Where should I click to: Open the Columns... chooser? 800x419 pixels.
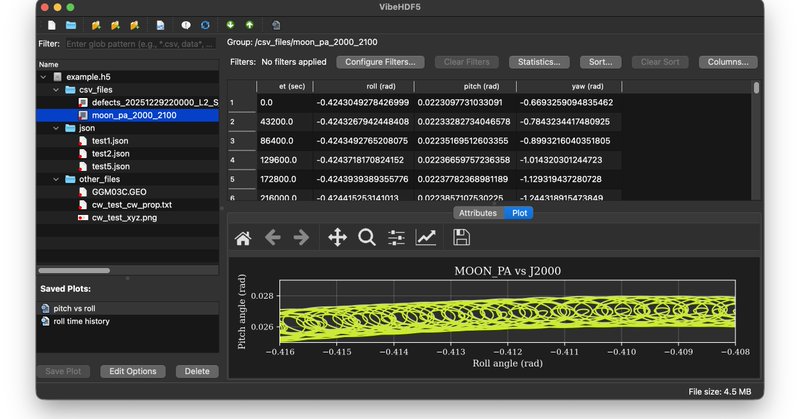(728, 62)
